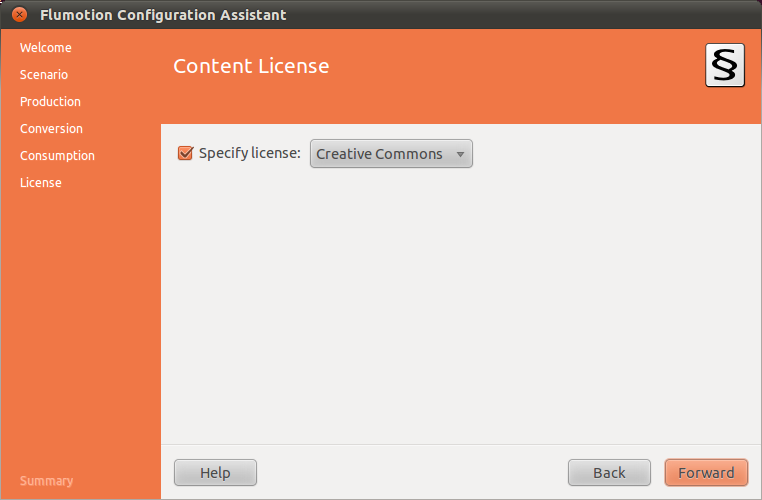Go to the Welcome step
Viewport: 762px width, 500px height.
pyautogui.click(x=46, y=48)
